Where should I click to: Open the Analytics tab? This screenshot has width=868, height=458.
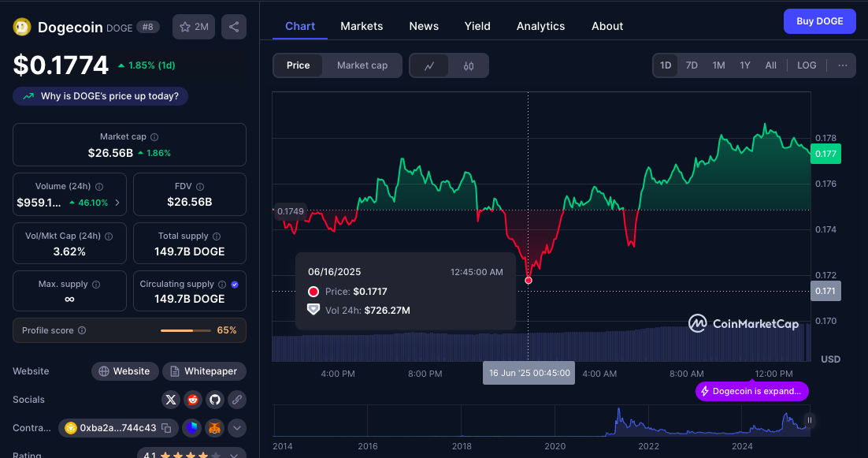point(540,26)
